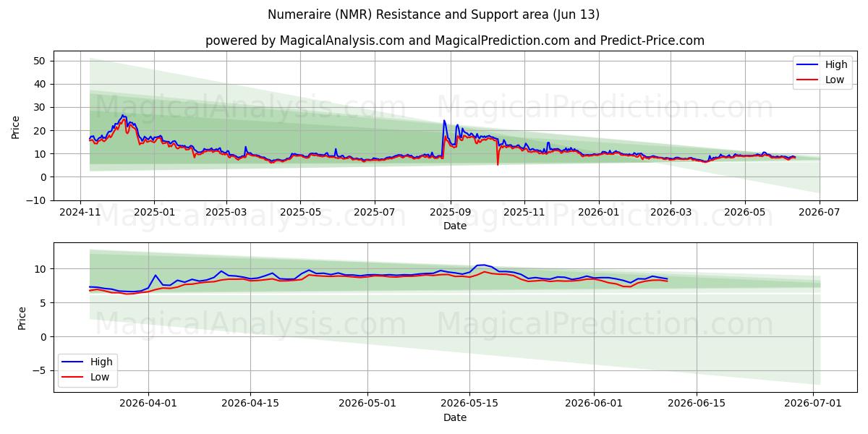Click the '2025-09' date tick label
This screenshot has width=868, height=434.
[451, 213]
